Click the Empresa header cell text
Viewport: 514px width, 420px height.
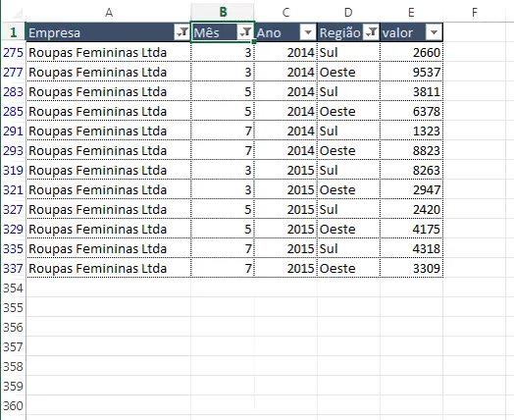(54, 32)
